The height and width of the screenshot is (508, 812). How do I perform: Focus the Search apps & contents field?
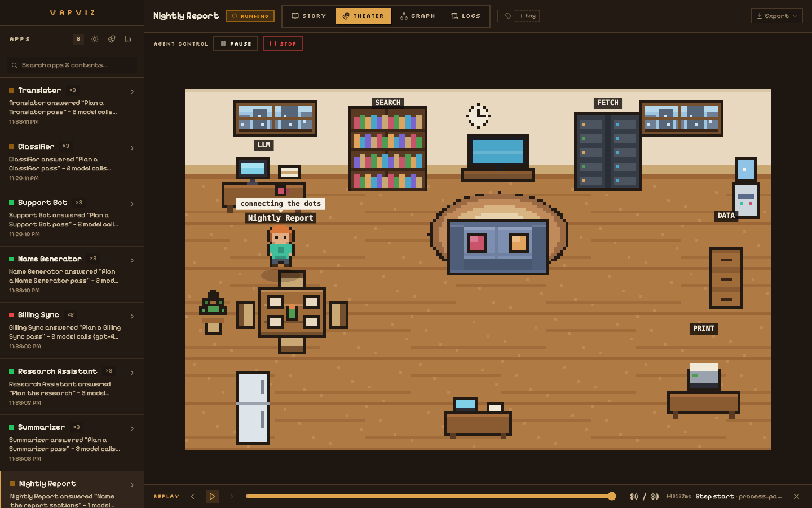tap(72, 65)
